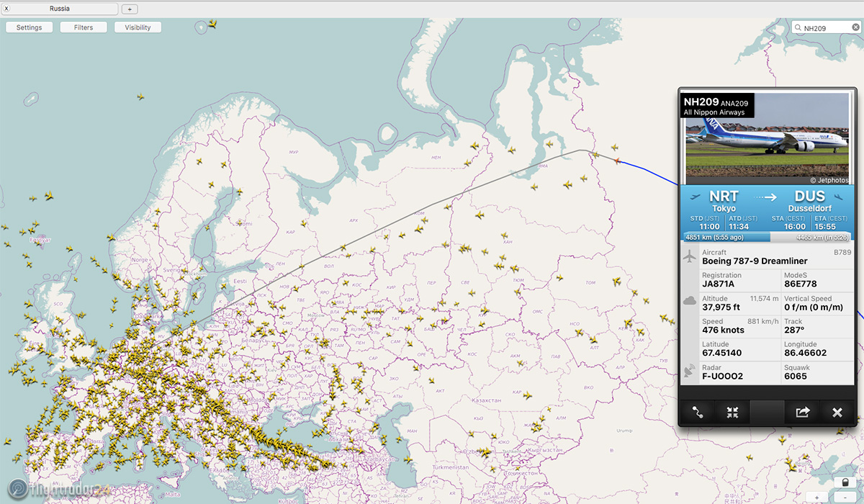
Task: Click the 11,574 m metric altitude
Action: (765, 298)
